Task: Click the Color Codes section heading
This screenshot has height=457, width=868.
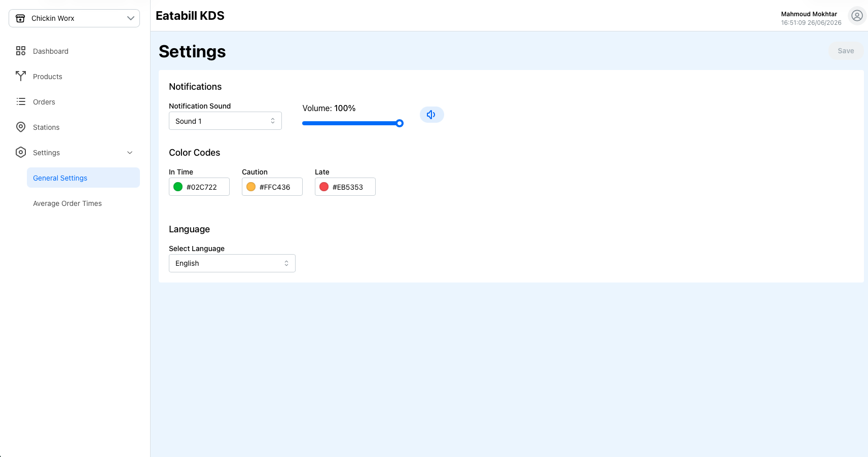Action: (195, 153)
